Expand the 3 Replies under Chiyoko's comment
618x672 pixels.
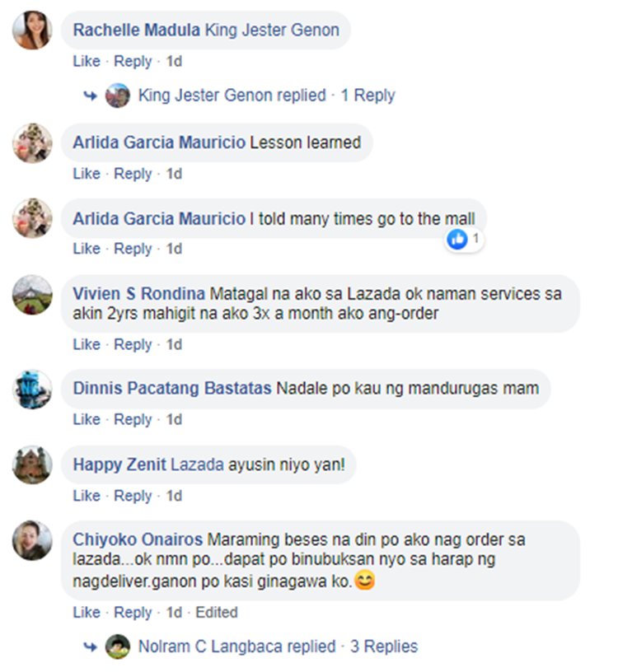click(384, 646)
